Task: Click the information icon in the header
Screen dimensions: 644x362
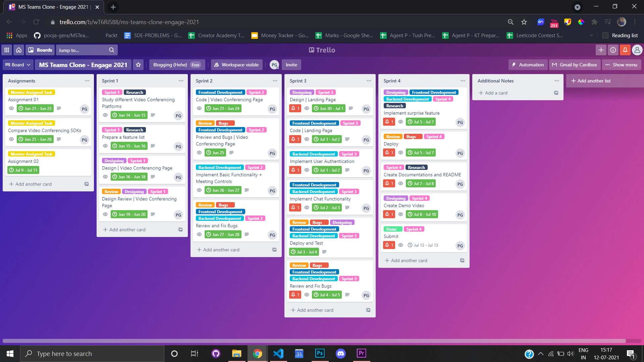Action: 613,50
